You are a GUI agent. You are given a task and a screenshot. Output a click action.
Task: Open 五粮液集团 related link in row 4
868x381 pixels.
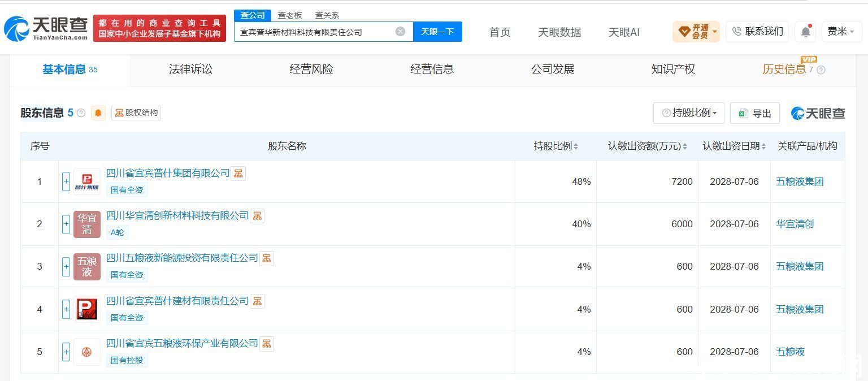(800, 309)
